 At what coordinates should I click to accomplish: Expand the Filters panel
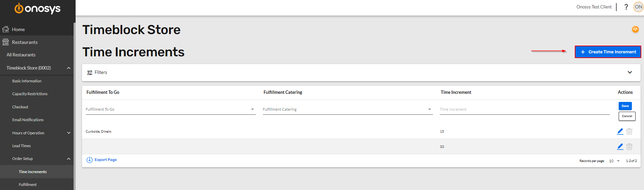tap(361, 73)
